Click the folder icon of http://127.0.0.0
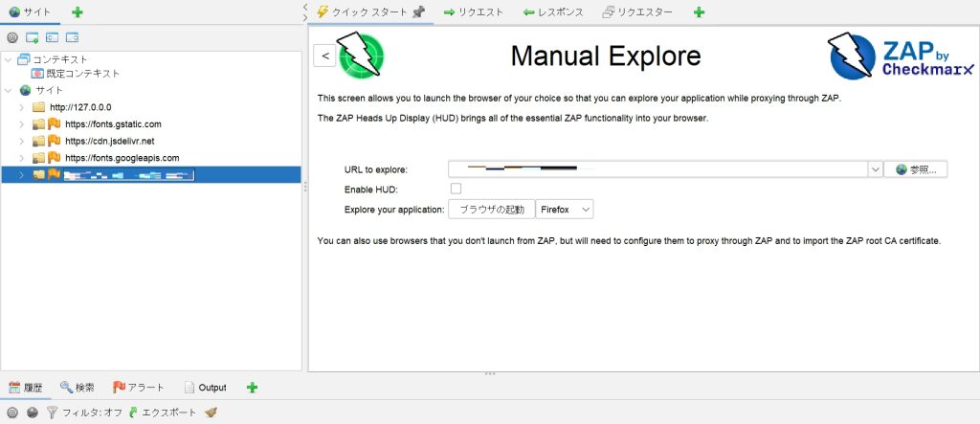Viewport: 980px width, 424px height. [x=38, y=107]
